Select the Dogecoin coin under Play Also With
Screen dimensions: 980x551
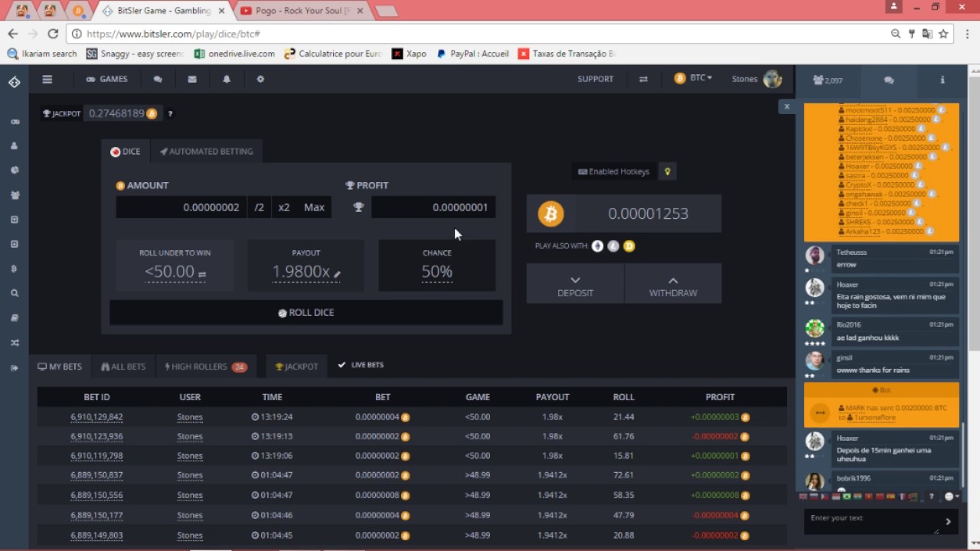[x=629, y=246]
